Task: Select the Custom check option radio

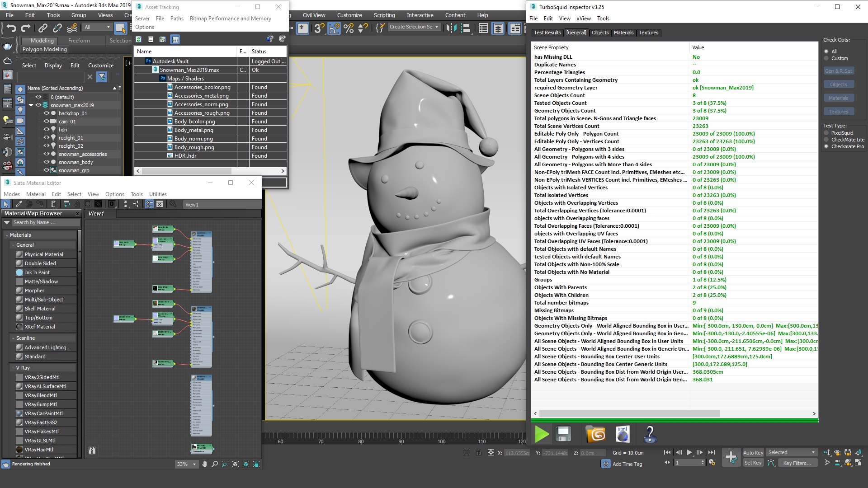Action: [x=826, y=58]
